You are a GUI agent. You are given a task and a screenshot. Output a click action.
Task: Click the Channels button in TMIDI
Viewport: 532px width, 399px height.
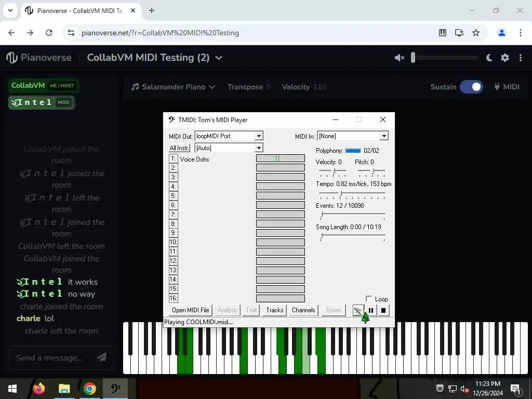pos(303,310)
